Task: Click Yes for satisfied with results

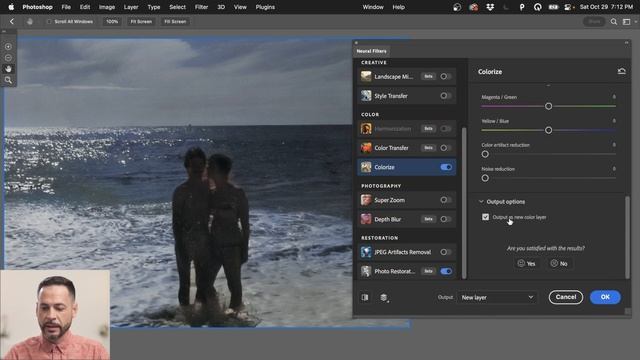Action: (527, 264)
